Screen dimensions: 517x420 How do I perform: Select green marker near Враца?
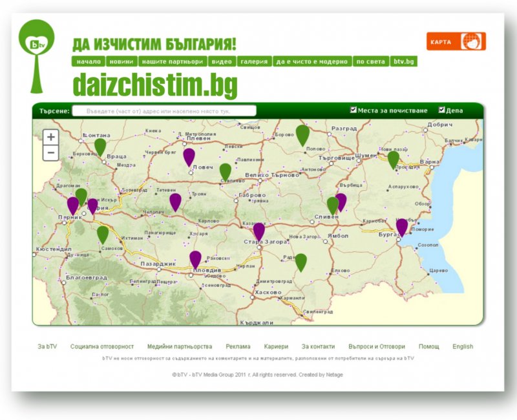pyautogui.click(x=100, y=147)
